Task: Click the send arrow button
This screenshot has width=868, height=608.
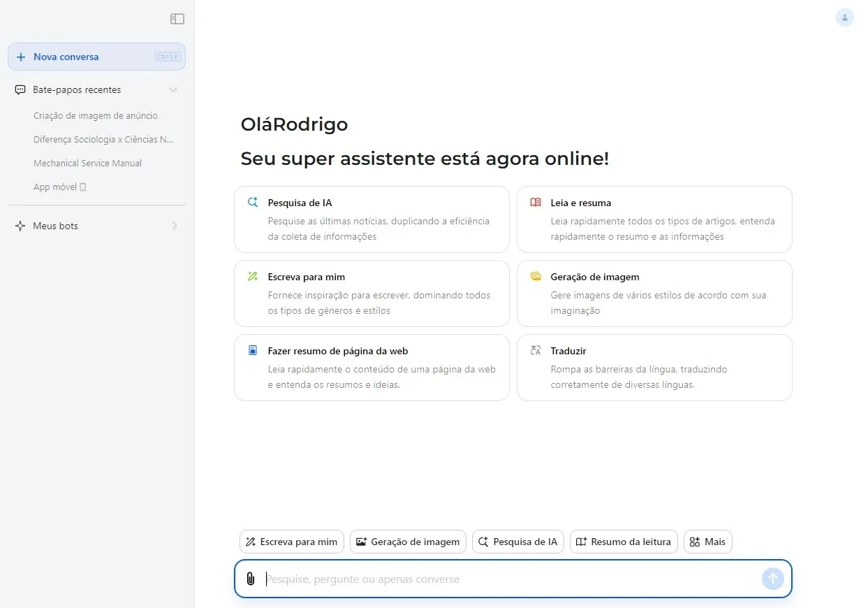Action: [773, 579]
